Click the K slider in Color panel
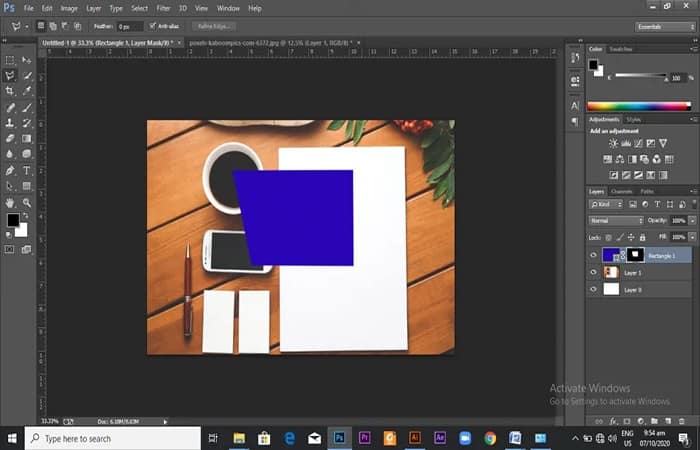The height and width of the screenshot is (450, 700). pos(641,75)
